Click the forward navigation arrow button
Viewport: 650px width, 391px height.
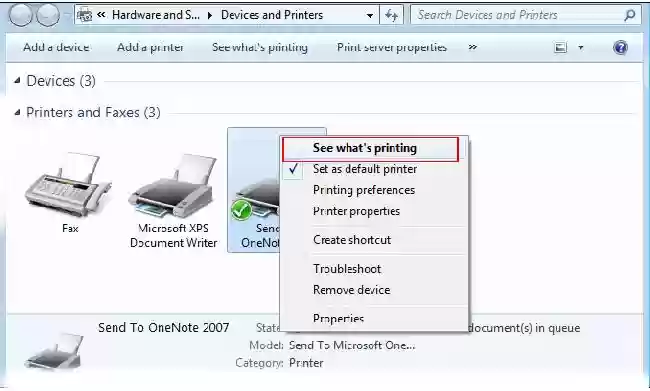pos(48,15)
